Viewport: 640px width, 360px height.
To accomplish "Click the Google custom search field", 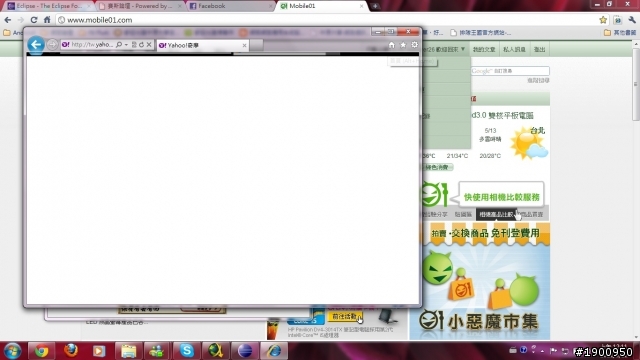I will tap(510, 71).
